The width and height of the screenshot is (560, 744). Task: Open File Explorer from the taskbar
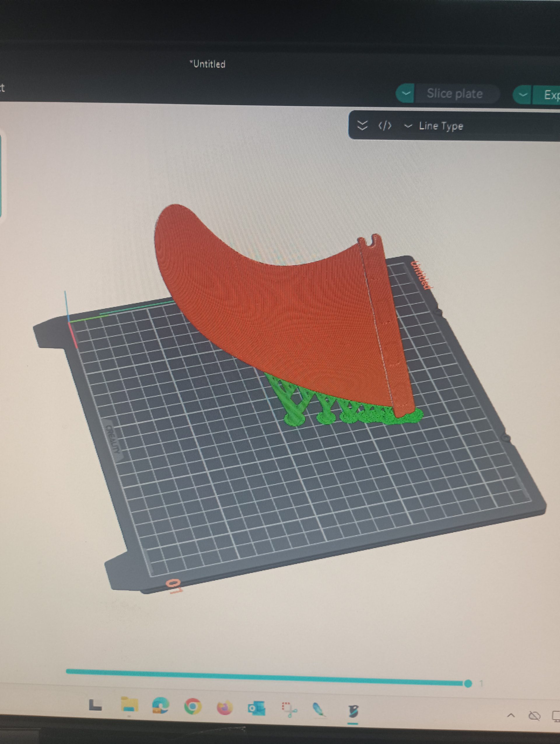coord(129,705)
